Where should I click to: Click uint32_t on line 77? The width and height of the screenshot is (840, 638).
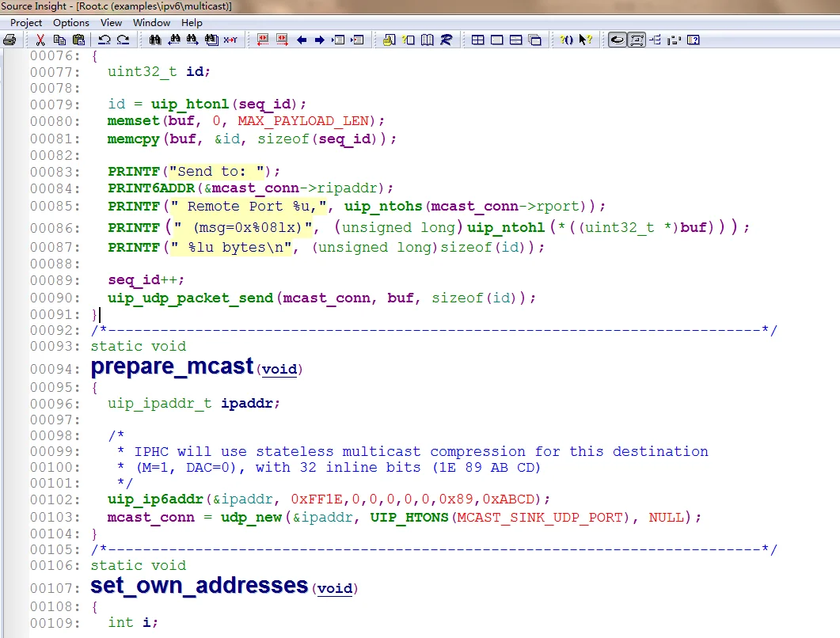[x=142, y=71]
